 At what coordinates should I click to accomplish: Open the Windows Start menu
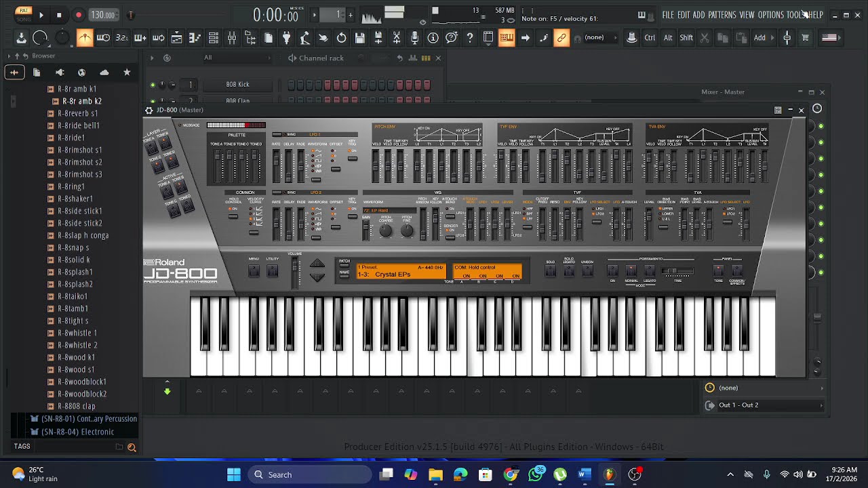(x=234, y=474)
